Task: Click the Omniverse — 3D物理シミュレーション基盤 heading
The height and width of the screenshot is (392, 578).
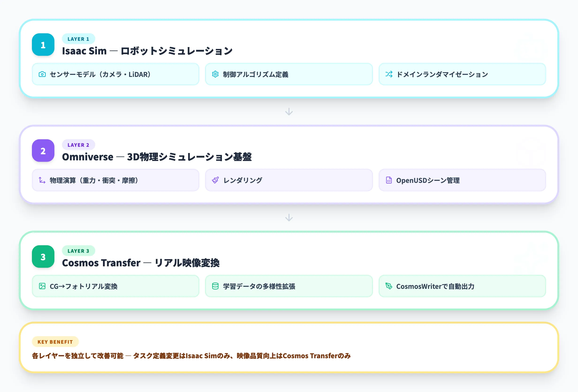Action: click(x=157, y=157)
